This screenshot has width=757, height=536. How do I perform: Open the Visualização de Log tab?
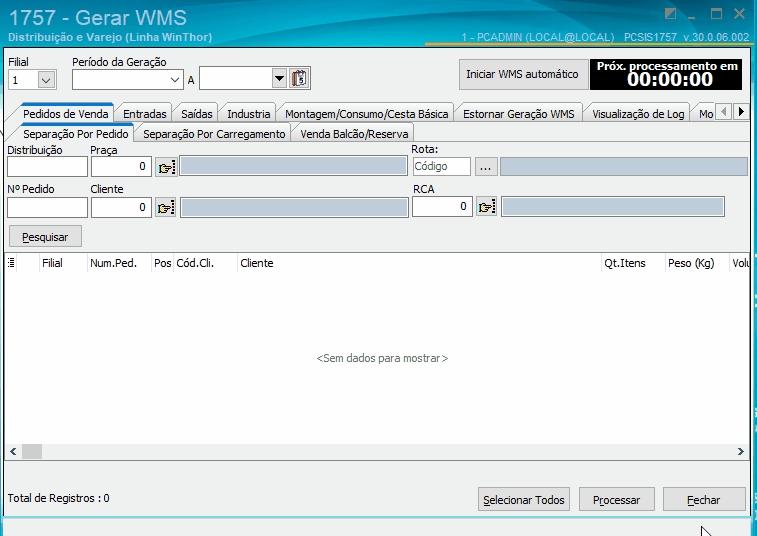coord(638,114)
